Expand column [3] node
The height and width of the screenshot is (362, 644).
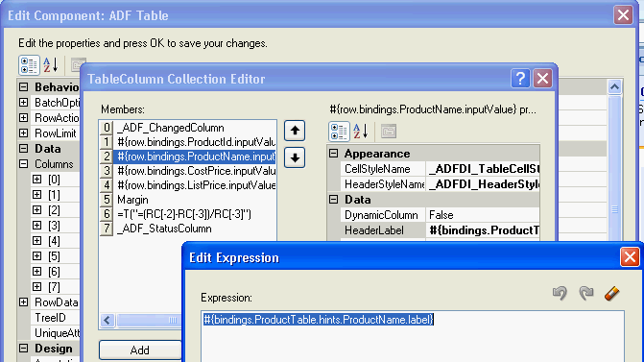[37, 226]
